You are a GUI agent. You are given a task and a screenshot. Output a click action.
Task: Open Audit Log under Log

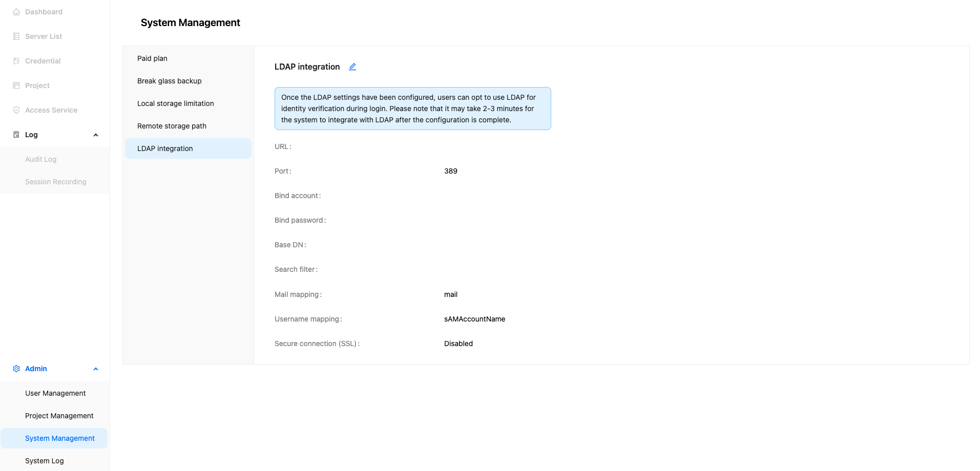pos(41,159)
